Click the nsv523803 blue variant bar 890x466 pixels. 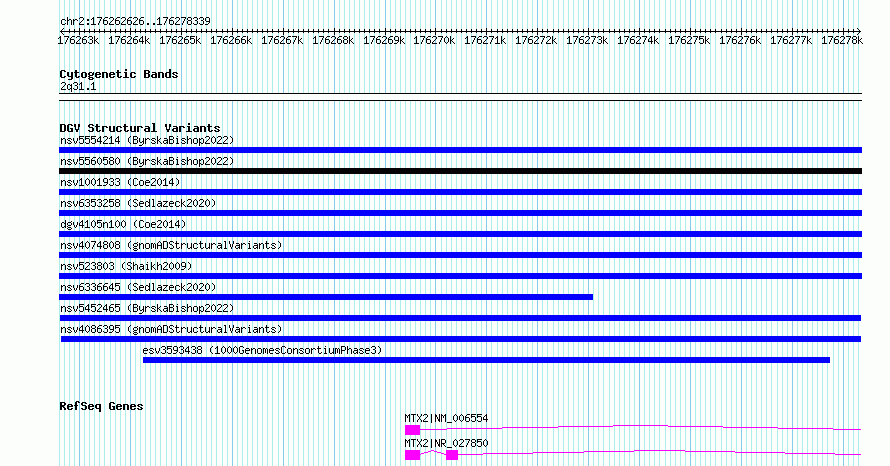(x=460, y=276)
